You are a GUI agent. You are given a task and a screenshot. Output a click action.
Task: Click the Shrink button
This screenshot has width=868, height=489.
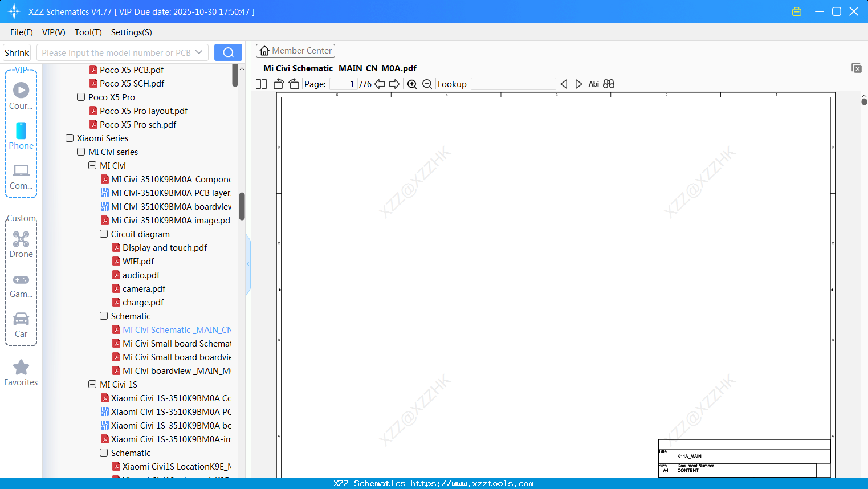click(x=17, y=52)
